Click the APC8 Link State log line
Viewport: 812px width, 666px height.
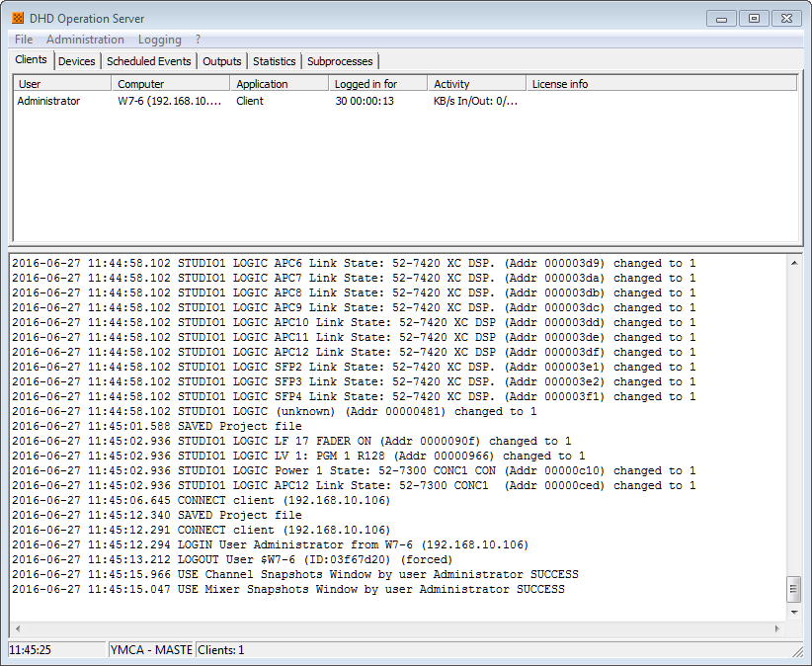click(x=354, y=292)
